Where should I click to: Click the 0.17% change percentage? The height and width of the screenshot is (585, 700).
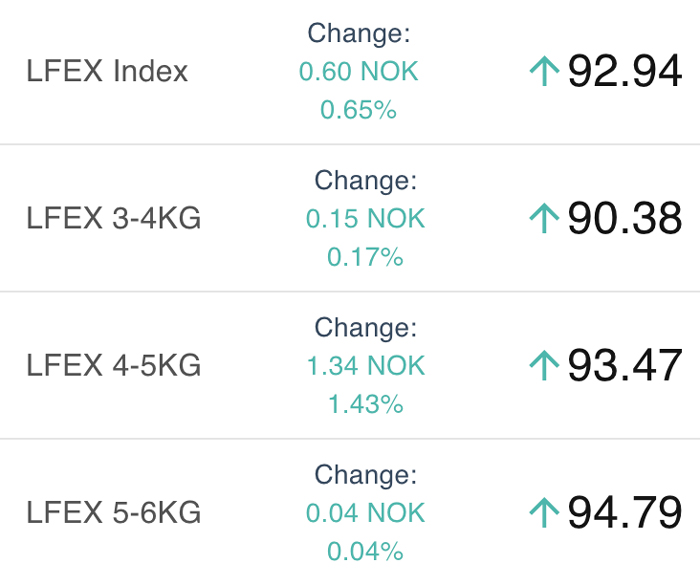click(x=366, y=257)
